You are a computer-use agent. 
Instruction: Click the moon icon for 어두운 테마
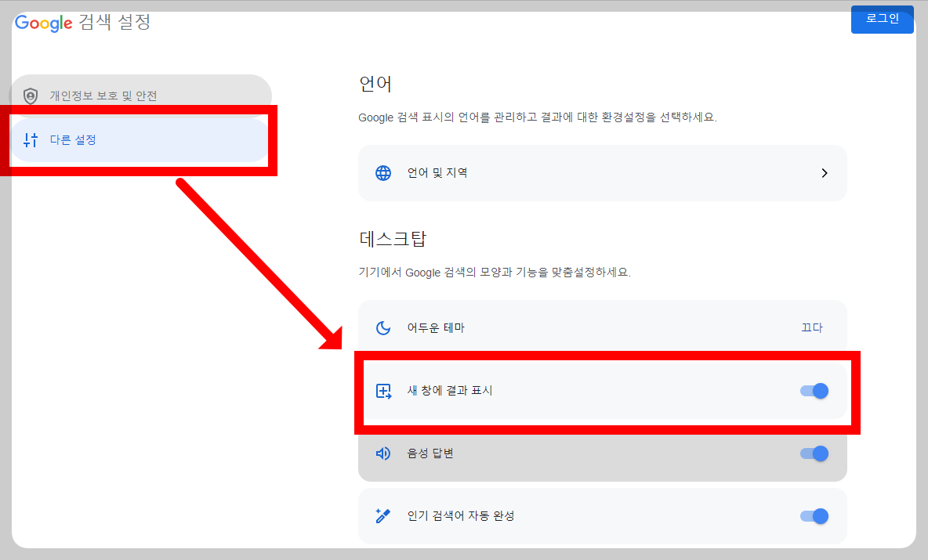pos(383,327)
